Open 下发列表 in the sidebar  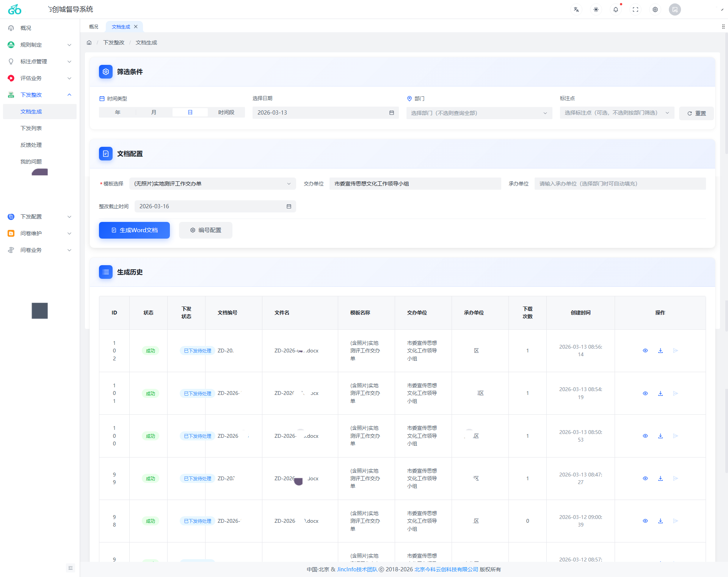(31, 128)
